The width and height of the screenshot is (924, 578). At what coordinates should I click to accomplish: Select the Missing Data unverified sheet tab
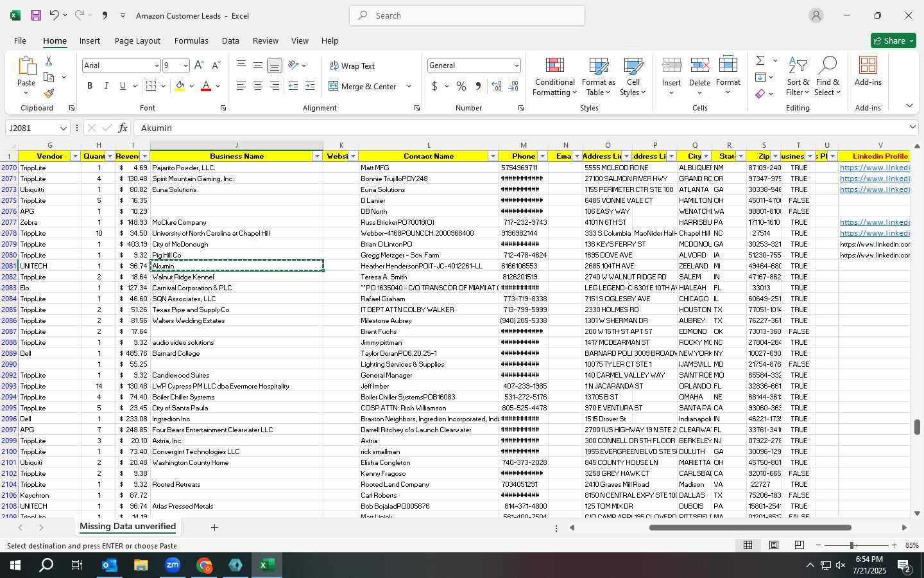128,527
